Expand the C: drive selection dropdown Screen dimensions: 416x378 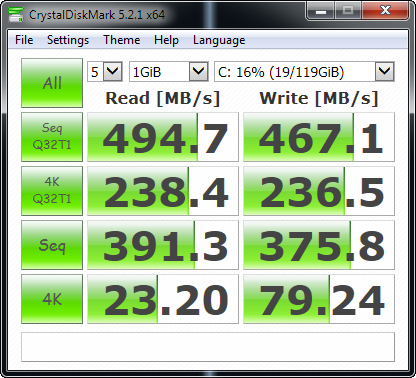click(x=304, y=71)
